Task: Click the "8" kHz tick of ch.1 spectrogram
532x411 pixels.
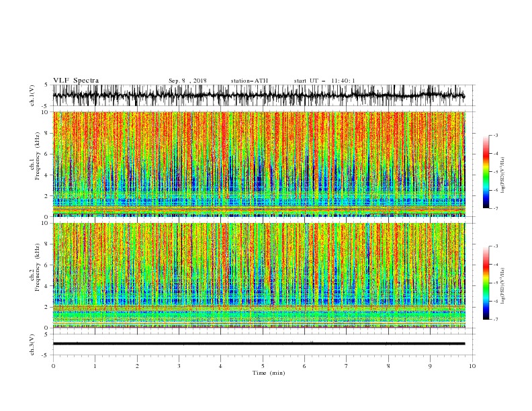Action: tap(46, 133)
